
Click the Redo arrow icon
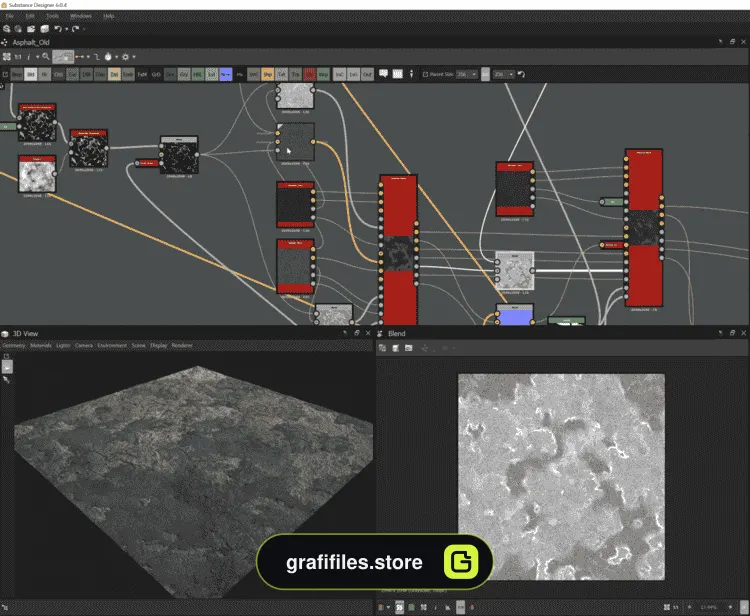coord(75,29)
